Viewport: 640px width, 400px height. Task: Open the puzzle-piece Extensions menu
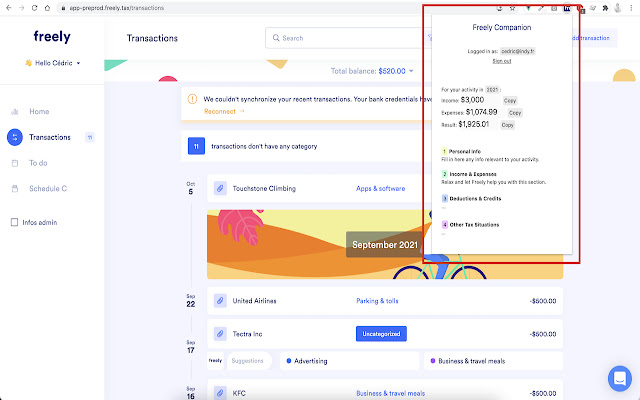coord(605,8)
